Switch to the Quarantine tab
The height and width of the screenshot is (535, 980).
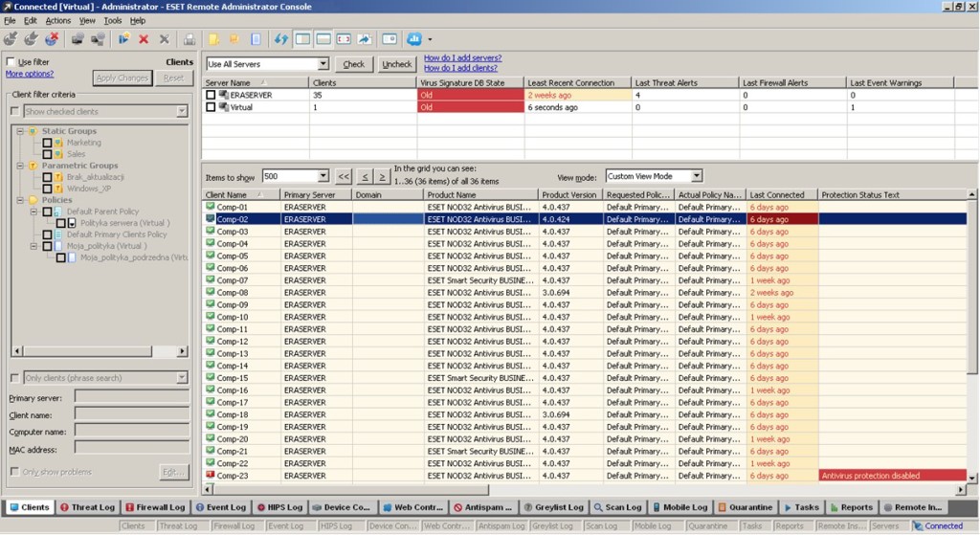click(745, 507)
